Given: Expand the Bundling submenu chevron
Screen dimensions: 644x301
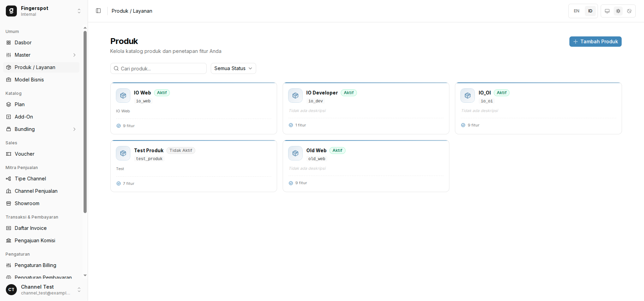Looking at the screenshot, I should 74,129.
